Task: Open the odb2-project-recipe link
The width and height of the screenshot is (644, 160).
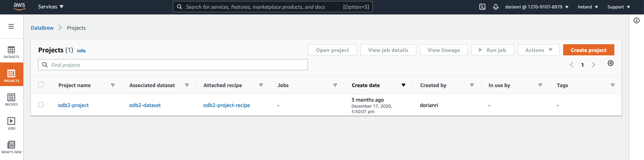Action: (226, 105)
